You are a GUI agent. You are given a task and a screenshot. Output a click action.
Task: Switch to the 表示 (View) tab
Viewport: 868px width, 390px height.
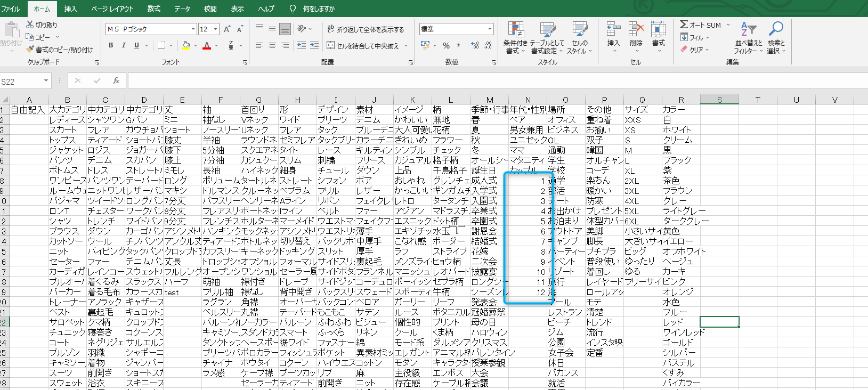(238, 9)
